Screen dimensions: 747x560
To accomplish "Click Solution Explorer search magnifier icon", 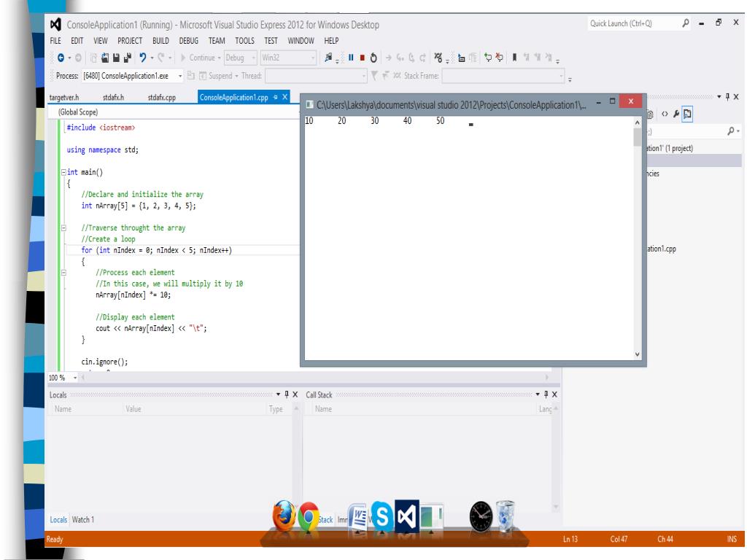I will 731,131.
